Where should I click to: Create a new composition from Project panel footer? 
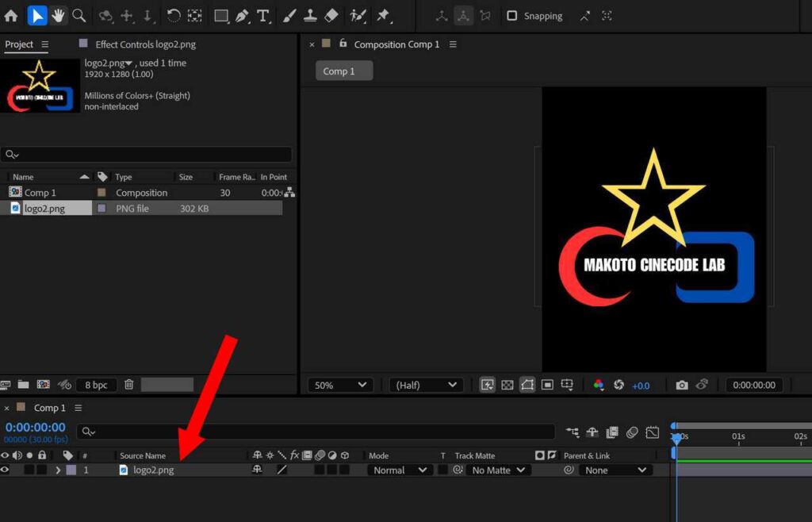coord(44,384)
